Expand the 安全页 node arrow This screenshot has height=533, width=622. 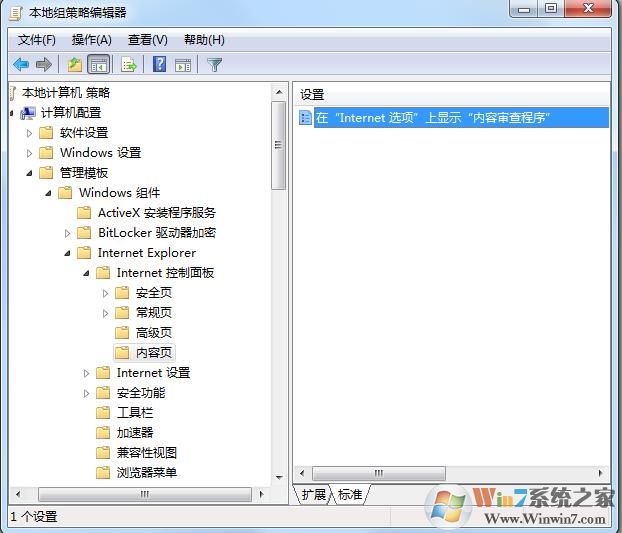click(x=105, y=293)
